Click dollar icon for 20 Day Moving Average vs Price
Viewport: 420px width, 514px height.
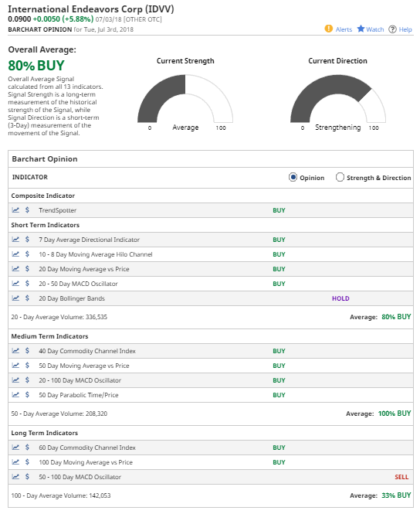click(27, 269)
